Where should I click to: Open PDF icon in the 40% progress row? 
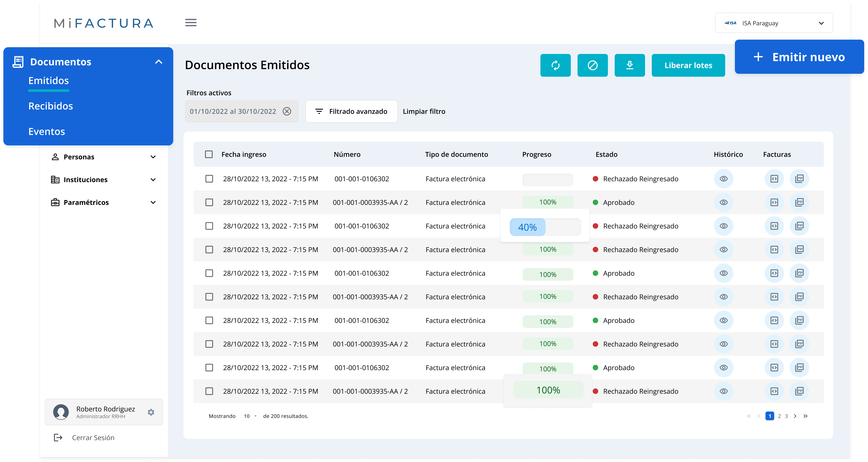coord(799,226)
